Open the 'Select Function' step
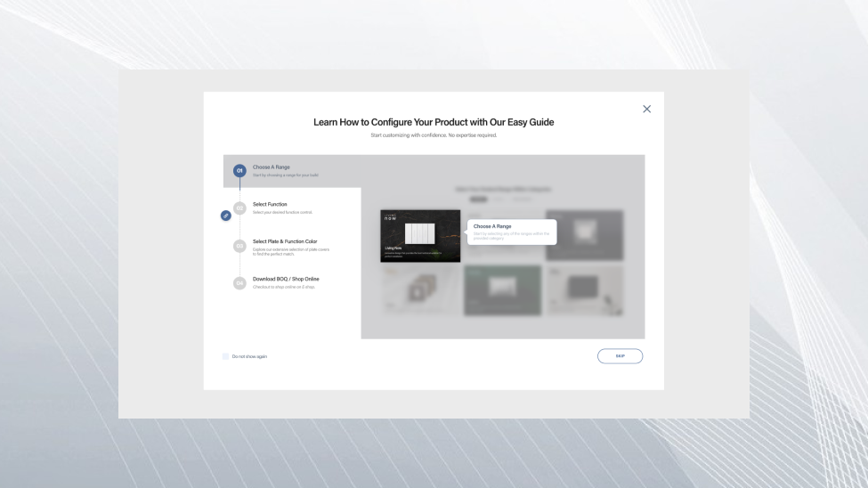 270,205
